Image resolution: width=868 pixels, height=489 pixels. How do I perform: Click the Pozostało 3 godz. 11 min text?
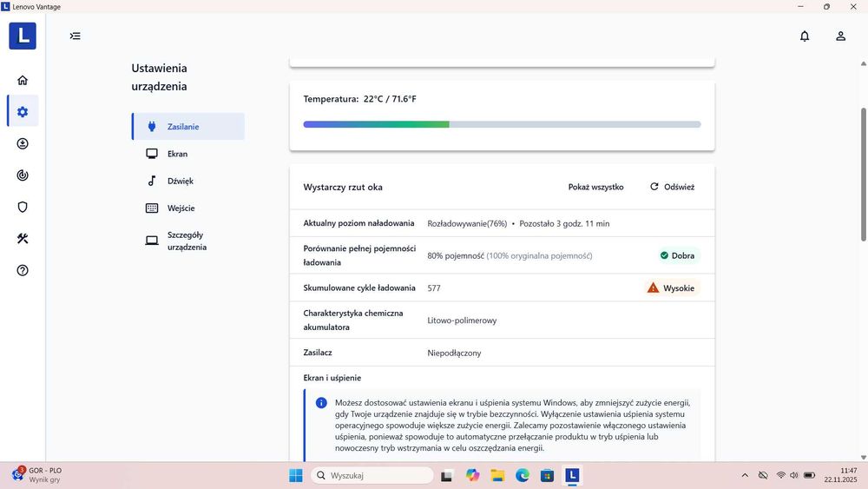[564, 224]
